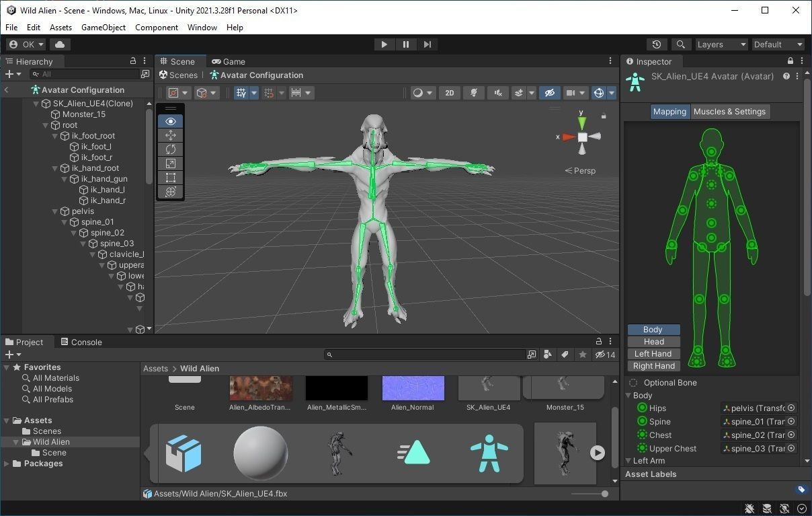Viewport: 812px width, 516px height.
Task: Click the Scene orientation gizmo
Action: click(x=582, y=137)
